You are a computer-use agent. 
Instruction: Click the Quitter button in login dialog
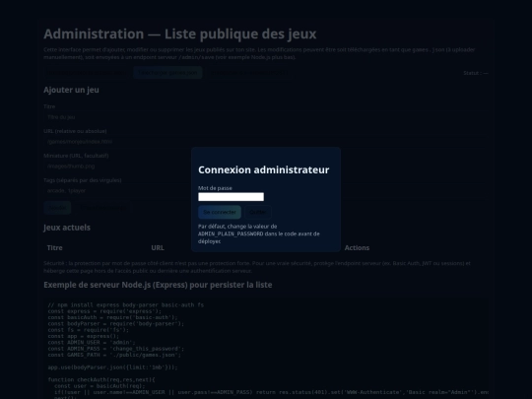(257, 212)
